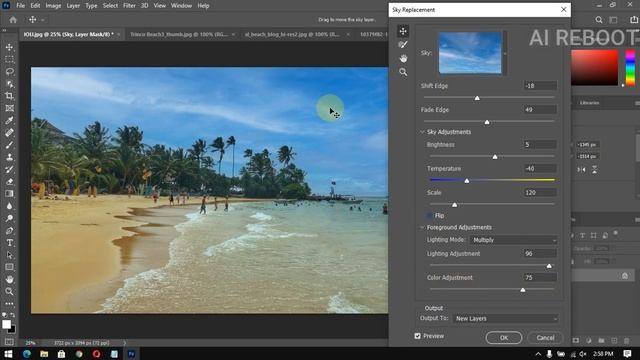Open File Explorer from the taskbar
This screenshot has height=360, width=640.
pos(44,354)
